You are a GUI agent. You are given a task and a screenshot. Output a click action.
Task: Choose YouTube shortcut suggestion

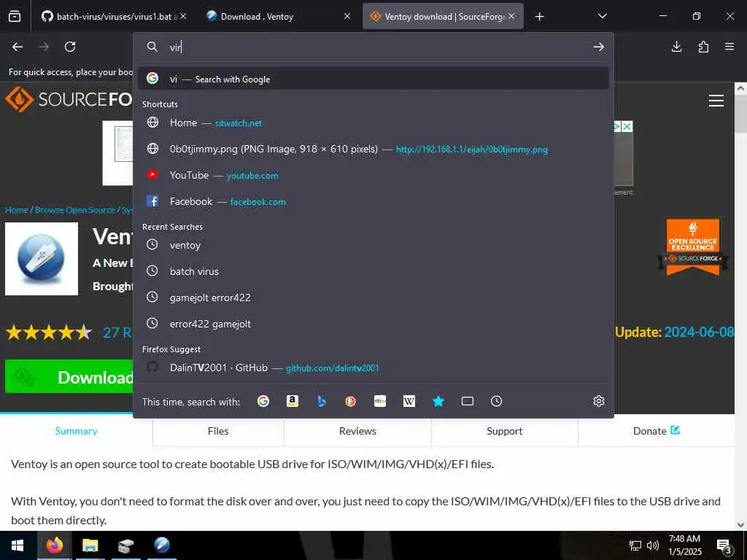click(373, 175)
